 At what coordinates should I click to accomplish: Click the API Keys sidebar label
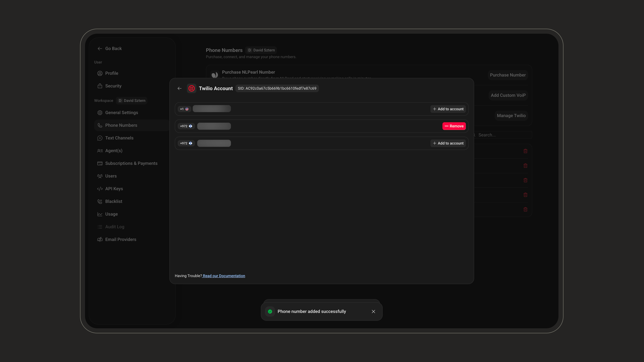click(x=114, y=189)
